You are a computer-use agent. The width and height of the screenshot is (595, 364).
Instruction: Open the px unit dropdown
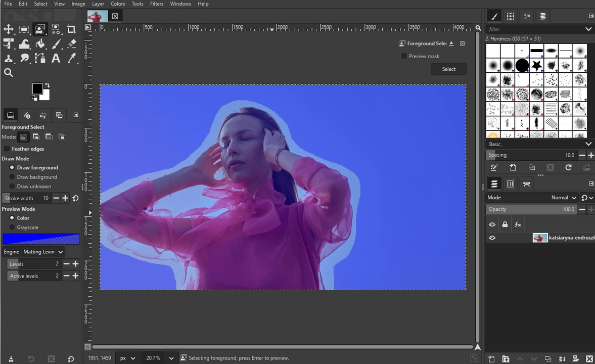pyautogui.click(x=127, y=358)
